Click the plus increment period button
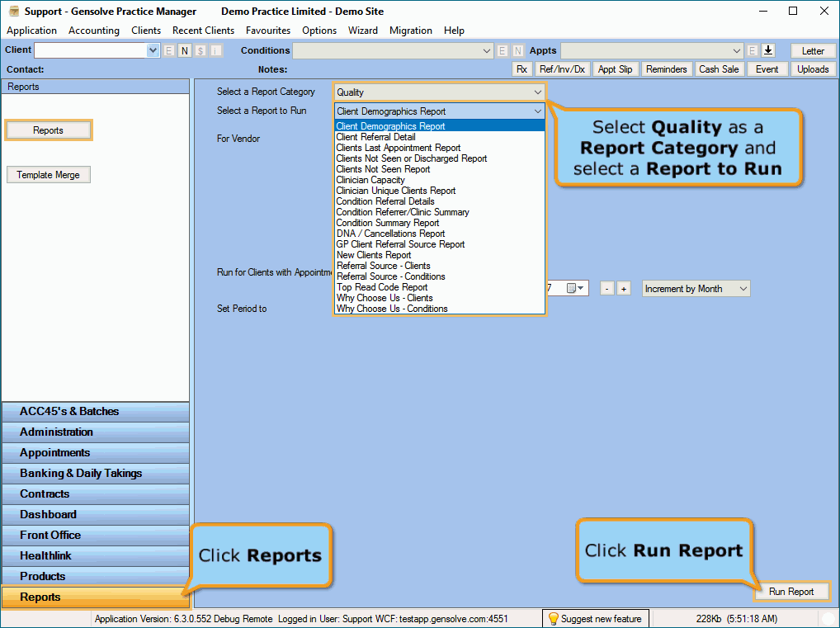 tap(624, 289)
